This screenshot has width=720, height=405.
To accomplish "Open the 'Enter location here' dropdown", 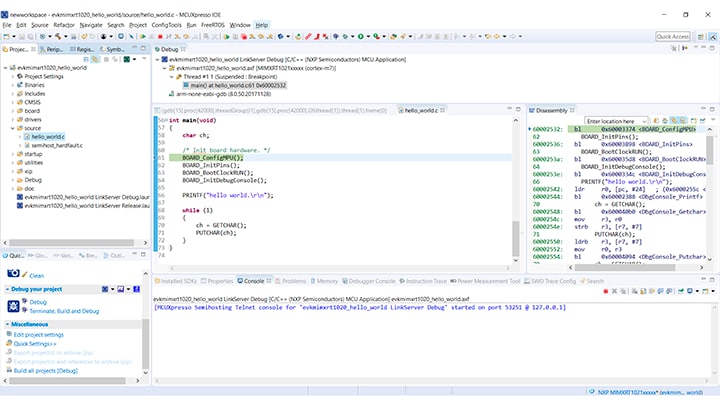I will pyautogui.click(x=643, y=120).
